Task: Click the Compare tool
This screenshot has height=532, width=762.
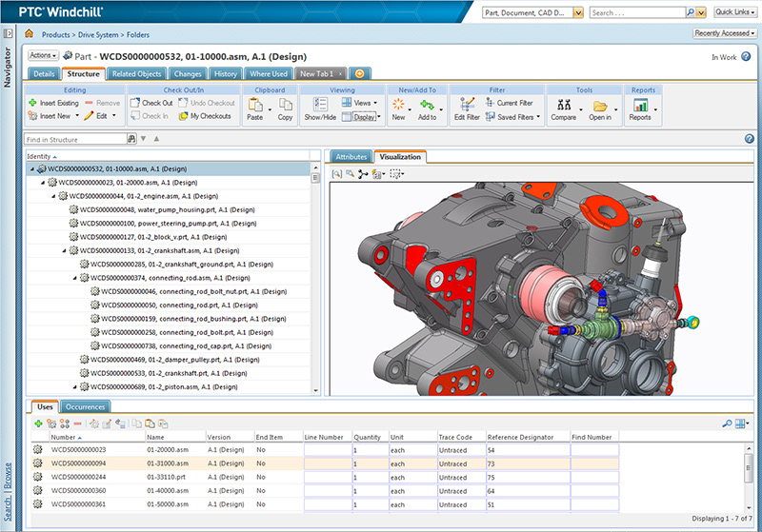Action: (564, 108)
